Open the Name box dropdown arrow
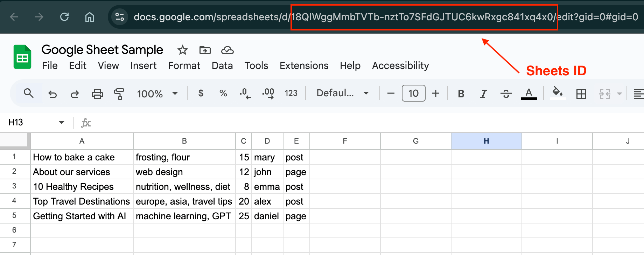The height and width of the screenshot is (255, 644). coord(62,122)
